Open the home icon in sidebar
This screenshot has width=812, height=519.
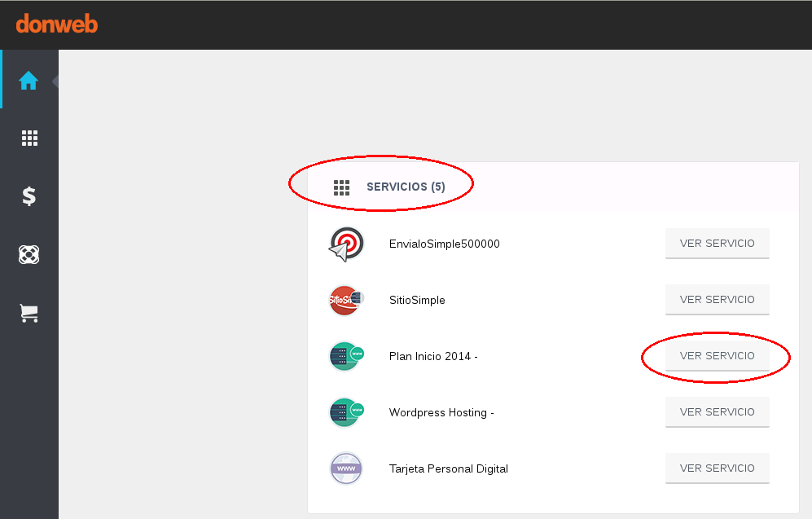(x=29, y=81)
